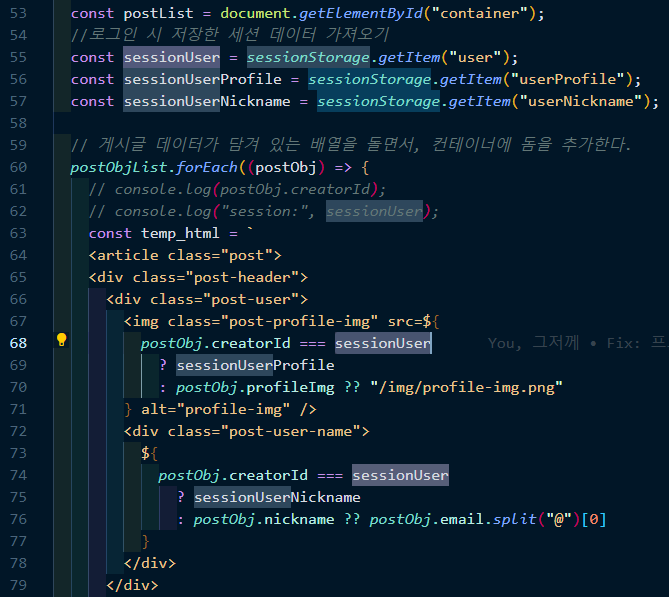
Task: Click the split("@") call
Action: point(537,519)
